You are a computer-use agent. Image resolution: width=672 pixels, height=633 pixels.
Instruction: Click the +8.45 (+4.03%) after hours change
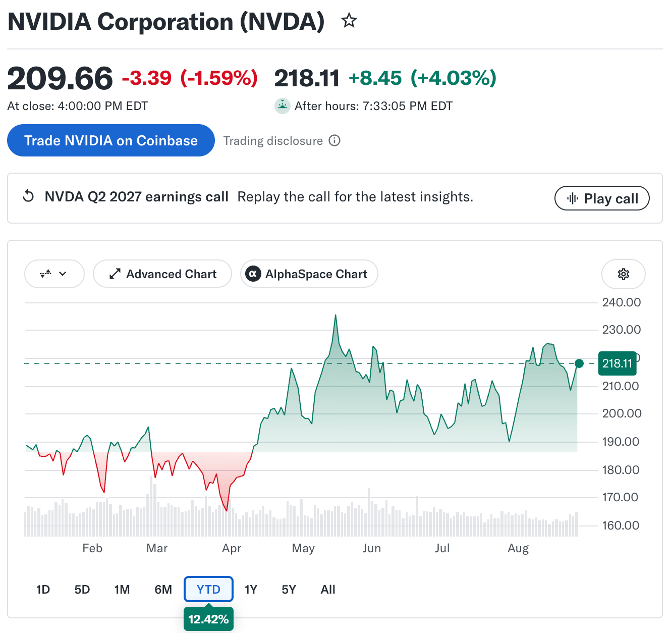(423, 78)
